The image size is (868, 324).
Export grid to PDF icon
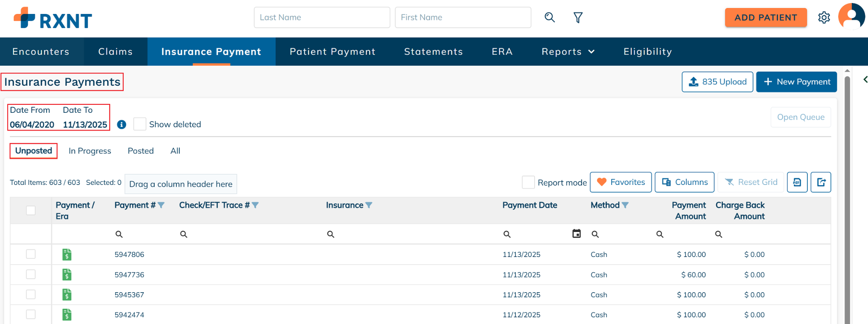click(x=797, y=182)
